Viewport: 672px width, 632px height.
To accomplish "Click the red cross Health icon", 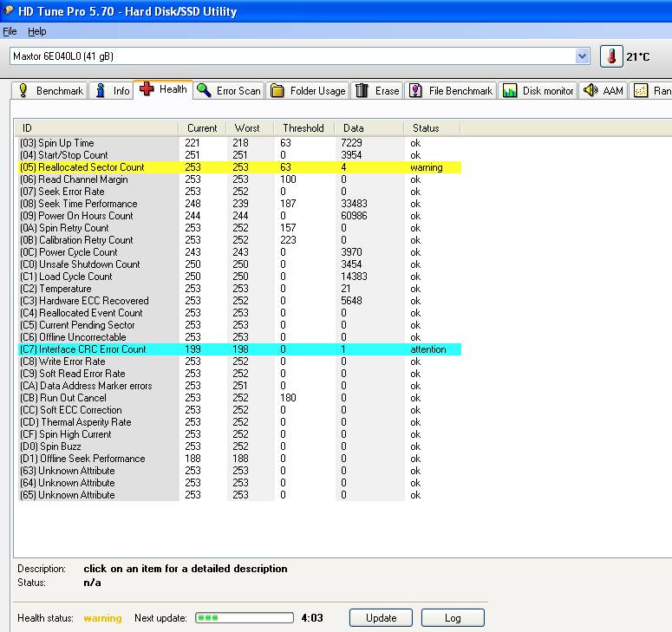I will (x=147, y=88).
